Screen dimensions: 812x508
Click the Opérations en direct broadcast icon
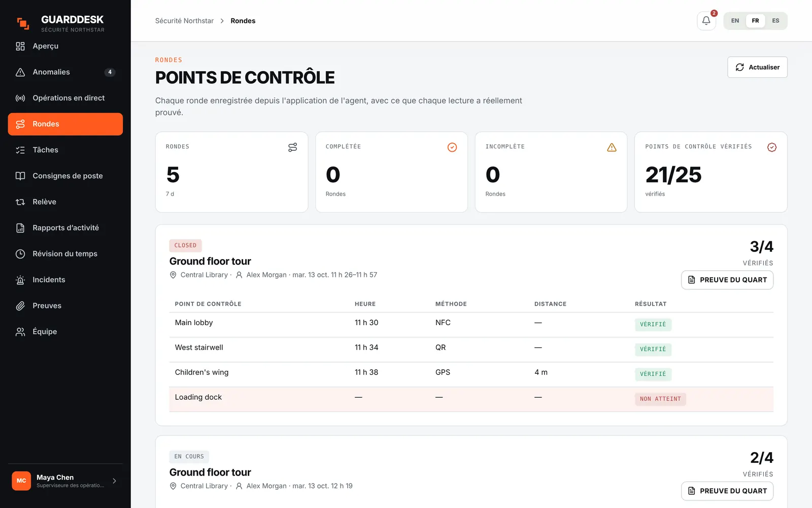pyautogui.click(x=20, y=98)
